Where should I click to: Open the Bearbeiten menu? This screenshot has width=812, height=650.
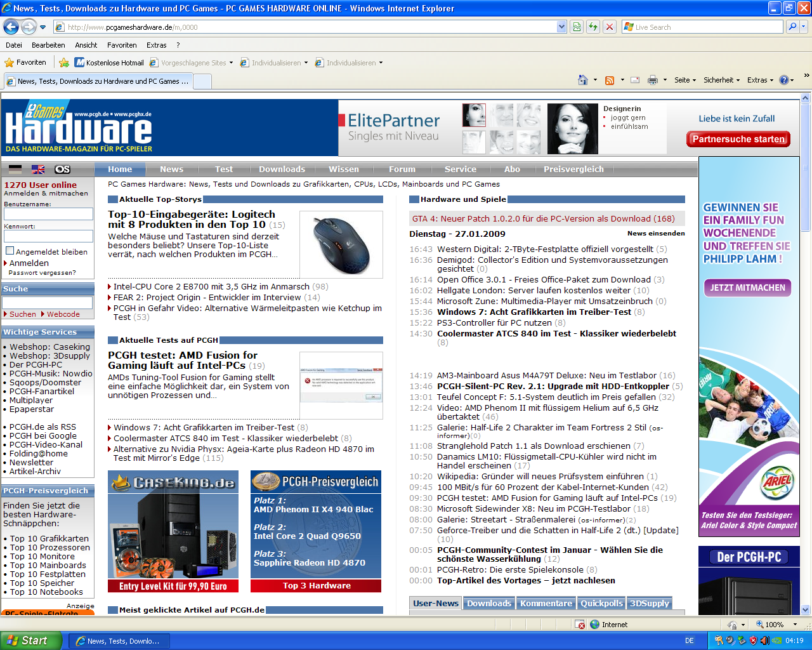48,45
